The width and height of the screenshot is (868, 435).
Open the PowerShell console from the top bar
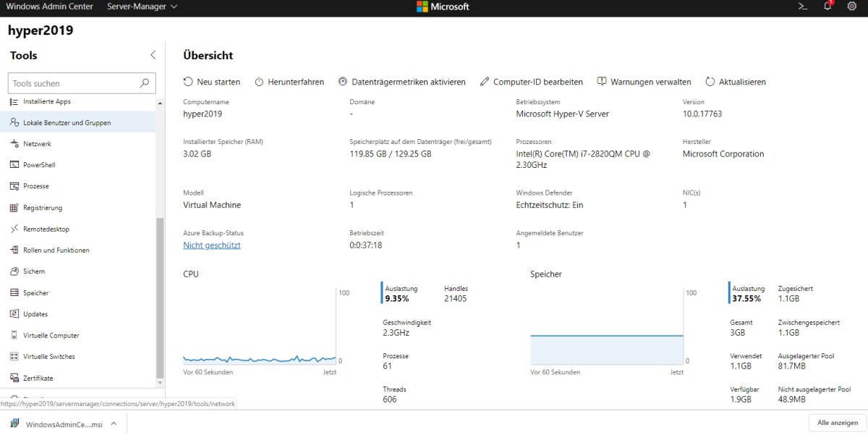coord(802,7)
